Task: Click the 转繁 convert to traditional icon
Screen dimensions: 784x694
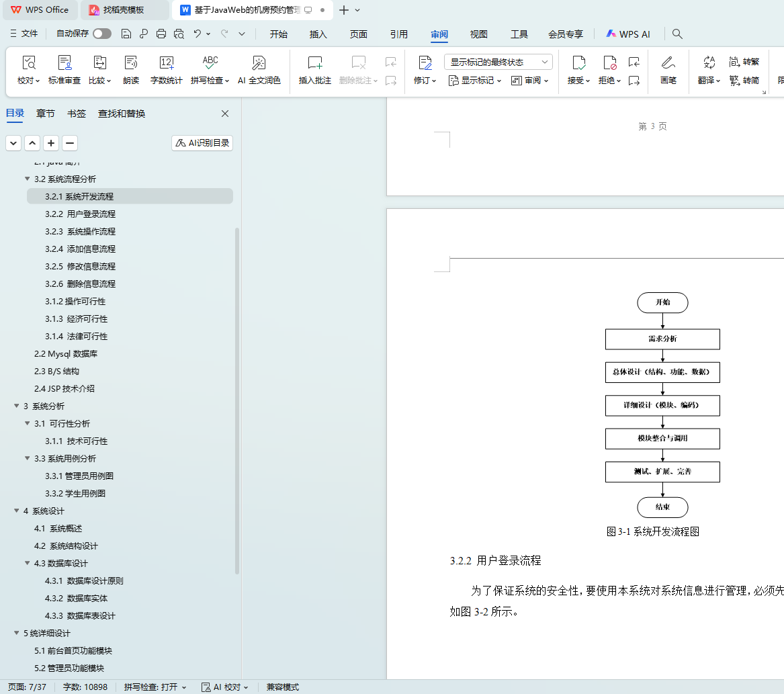Action: pos(744,62)
